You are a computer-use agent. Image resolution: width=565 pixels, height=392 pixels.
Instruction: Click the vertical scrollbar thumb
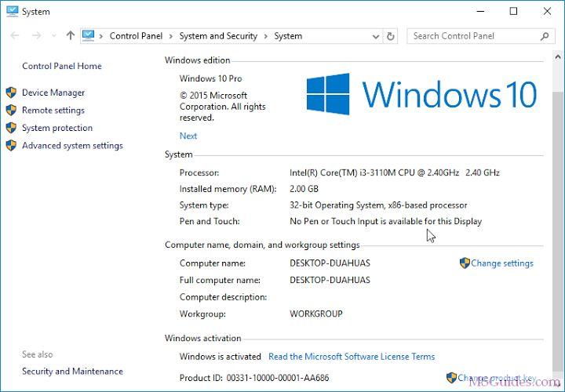(x=558, y=230)
